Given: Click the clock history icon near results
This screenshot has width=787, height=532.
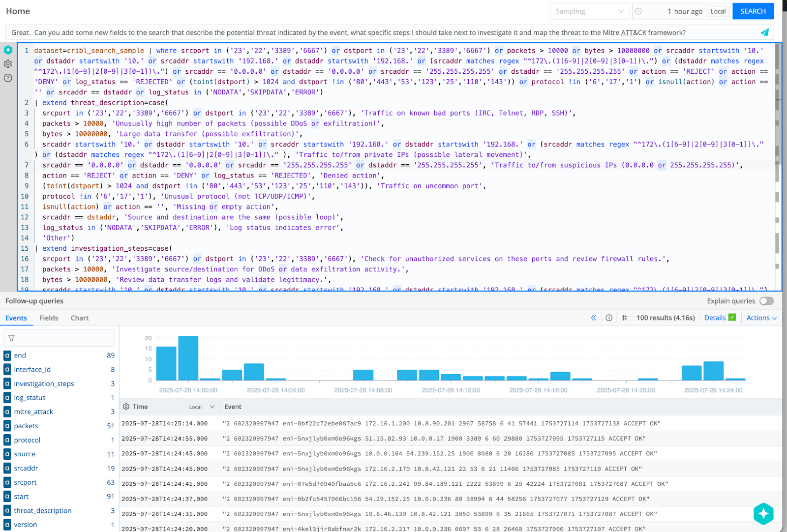Looking at the screenshot, I should (609, 318).
